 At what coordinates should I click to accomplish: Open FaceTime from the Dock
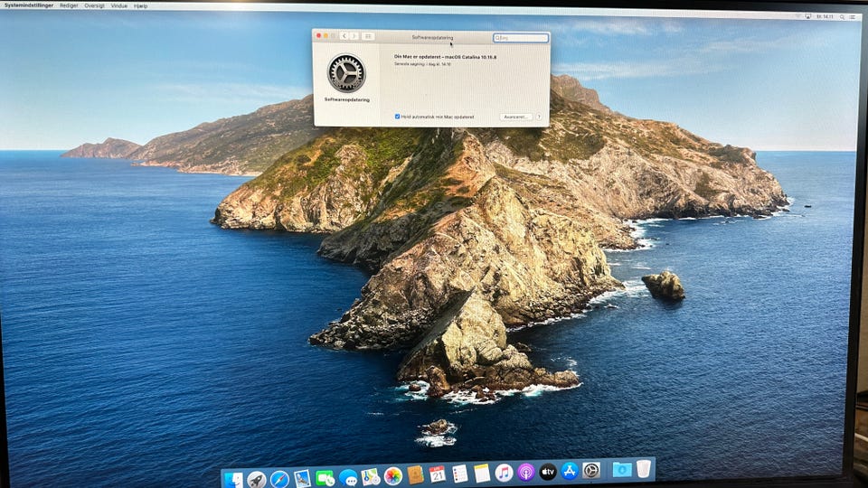325,477
